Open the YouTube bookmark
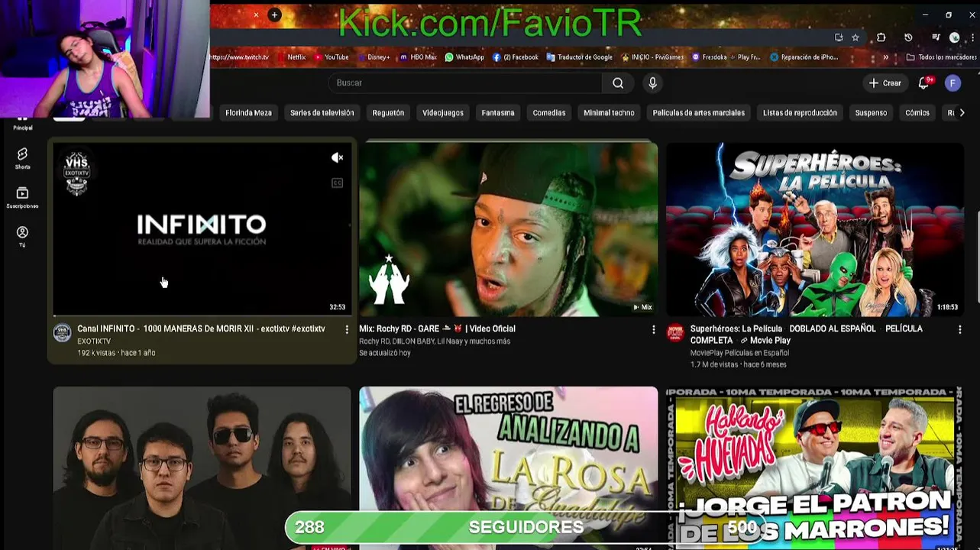Viewport: 980px width, 550px height. tap(331, 57)
